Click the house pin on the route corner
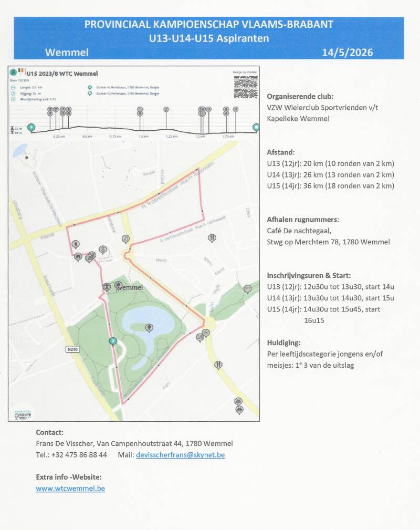Viewport: 420px width, 530px height. (78, 257)
